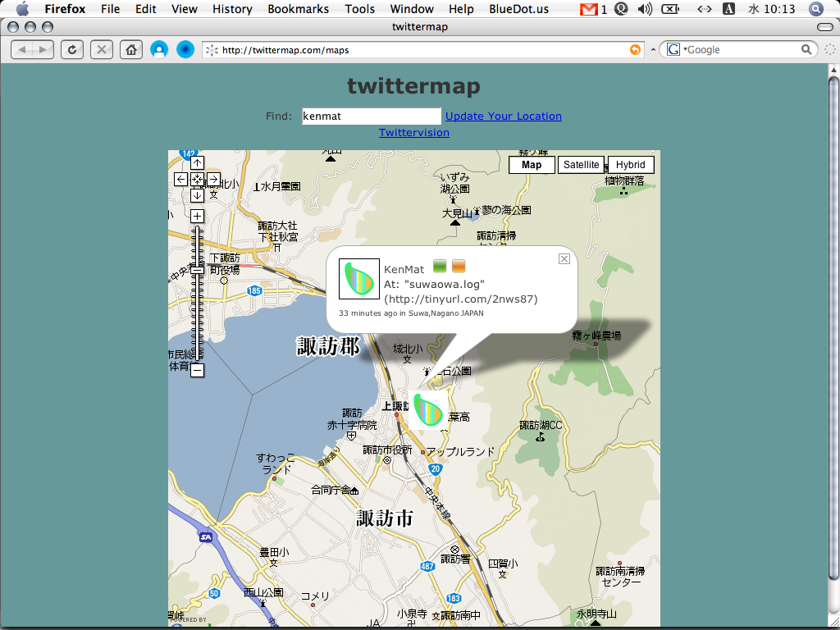Click the toolbar toggle pill button in title bar
Image resolution: width=840 pixels, height=630 pixels.
click(824, 27)
